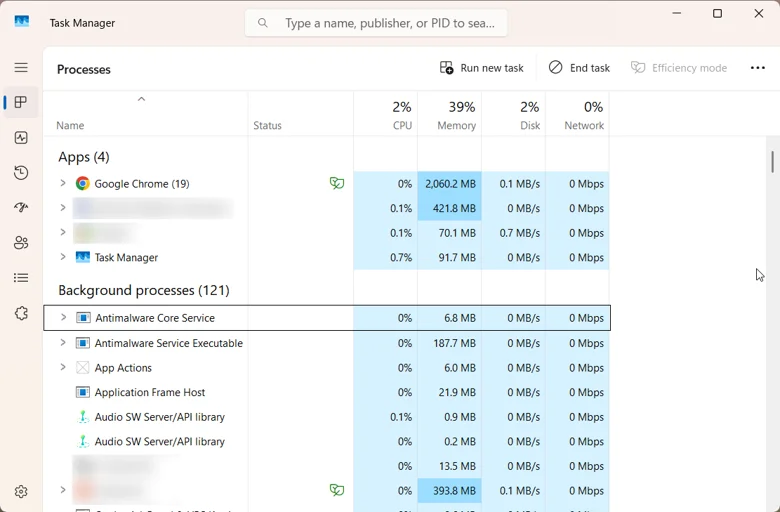The height and width of the screenshot is (512, 780).
Task: Click the Task Manager row icon
Action: click(83, 257)
